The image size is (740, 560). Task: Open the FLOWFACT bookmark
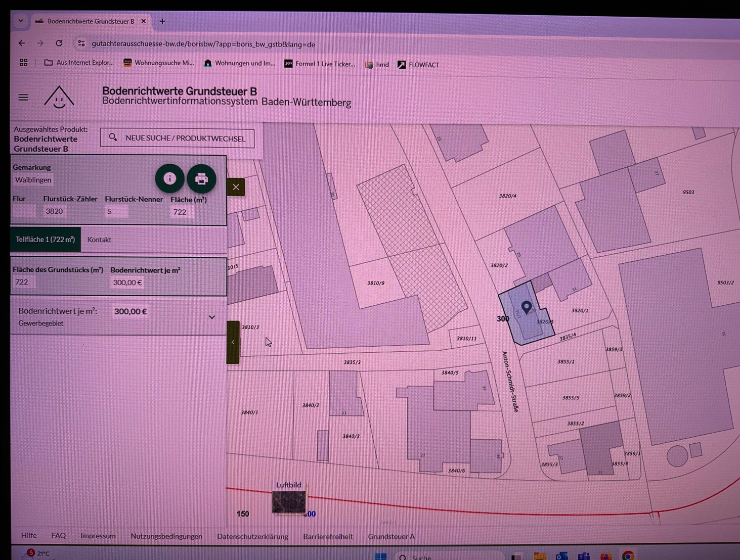418,65
